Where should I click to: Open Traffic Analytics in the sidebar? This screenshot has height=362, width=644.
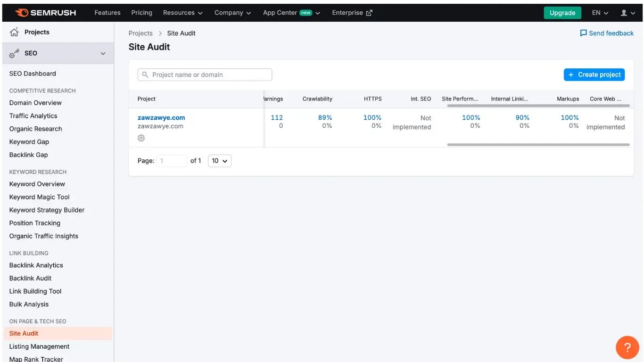click(33, 116)
